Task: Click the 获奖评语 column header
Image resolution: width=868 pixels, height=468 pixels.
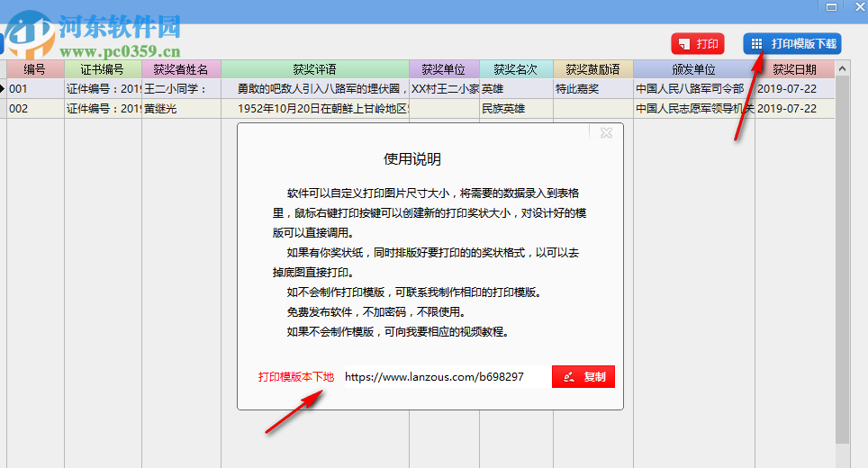Action: pos(314,69)
